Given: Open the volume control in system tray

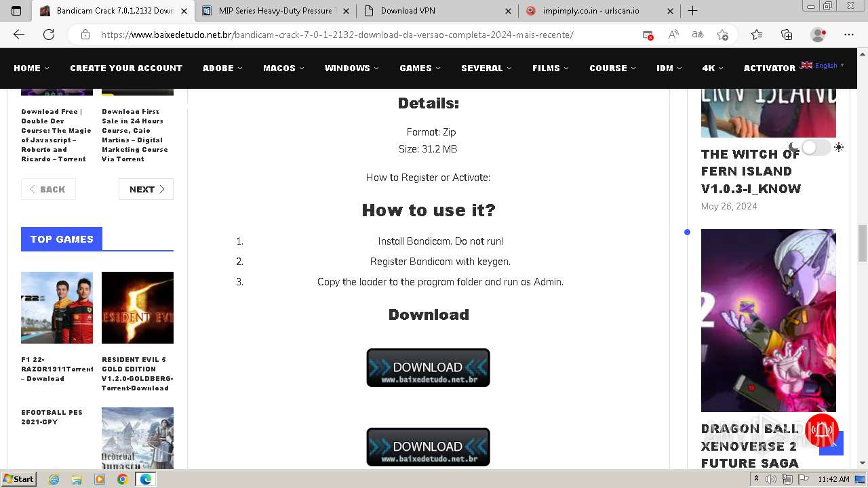Looking at the screenshot, I should click(x=772, y=479).
